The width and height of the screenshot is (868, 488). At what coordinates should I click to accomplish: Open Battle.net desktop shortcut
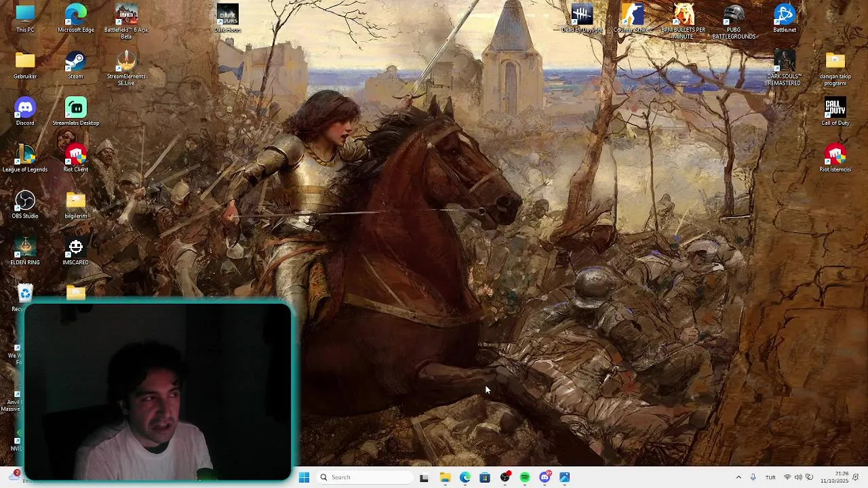coord(785,18)
